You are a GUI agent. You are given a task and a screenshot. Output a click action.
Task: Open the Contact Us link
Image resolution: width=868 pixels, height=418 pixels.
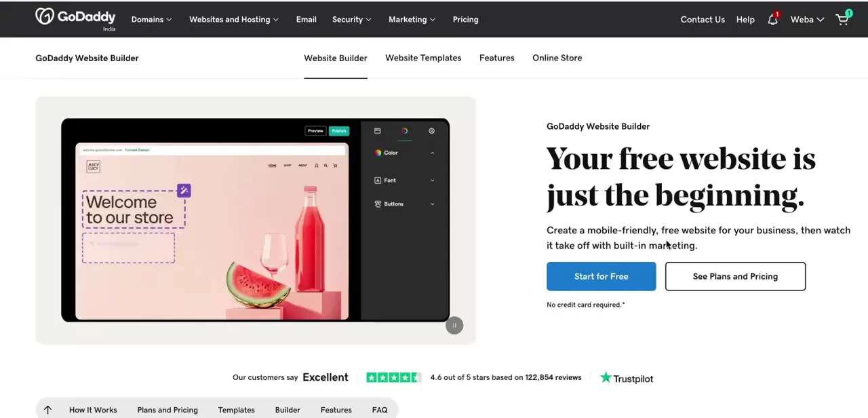pos(703,20)
